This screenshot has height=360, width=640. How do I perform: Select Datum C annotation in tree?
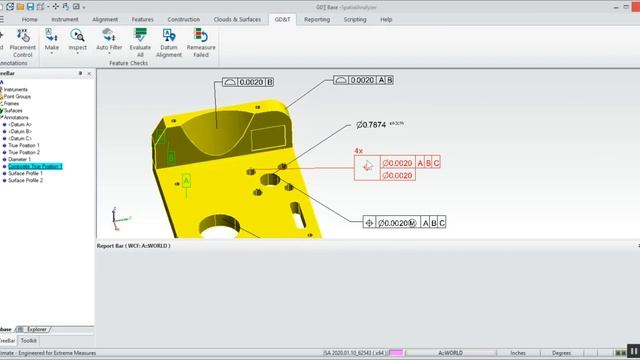tap(20, 138)
